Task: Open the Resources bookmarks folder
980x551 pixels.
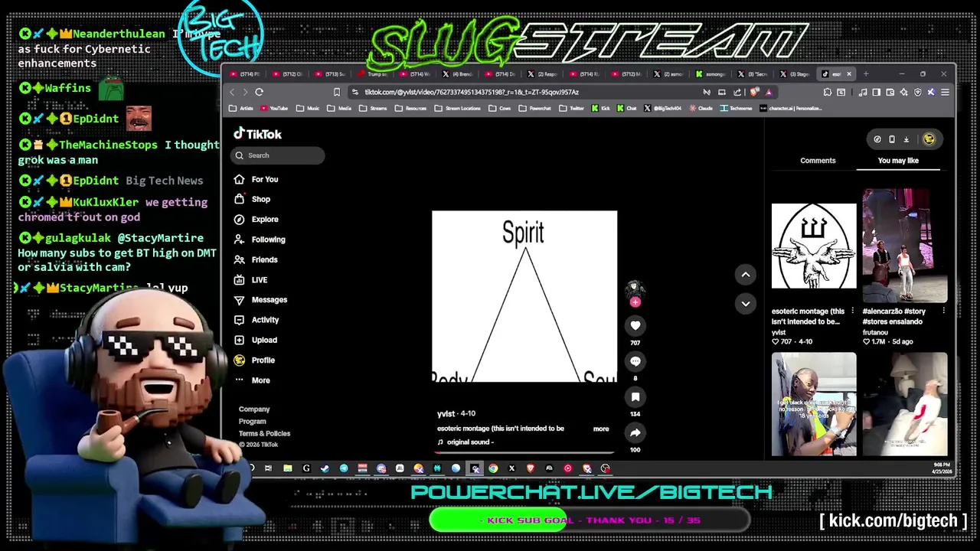Action: coord(410,109)
